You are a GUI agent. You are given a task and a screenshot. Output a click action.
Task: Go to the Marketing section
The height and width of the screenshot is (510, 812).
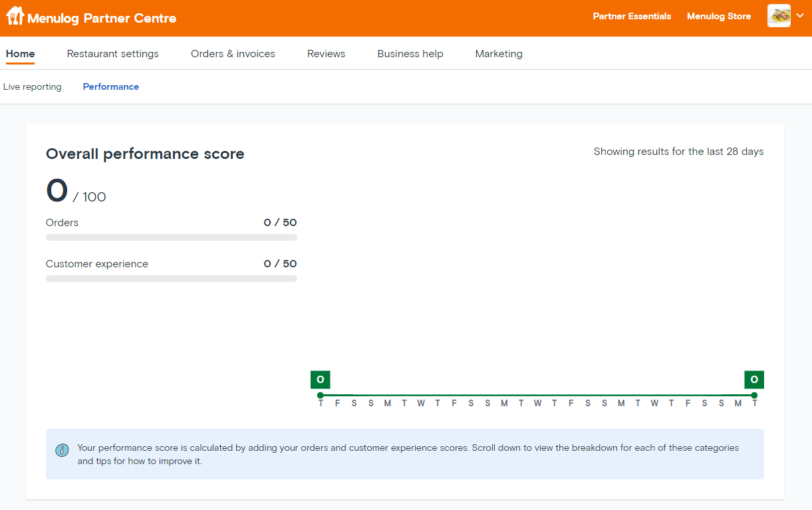tap(499, 54)
